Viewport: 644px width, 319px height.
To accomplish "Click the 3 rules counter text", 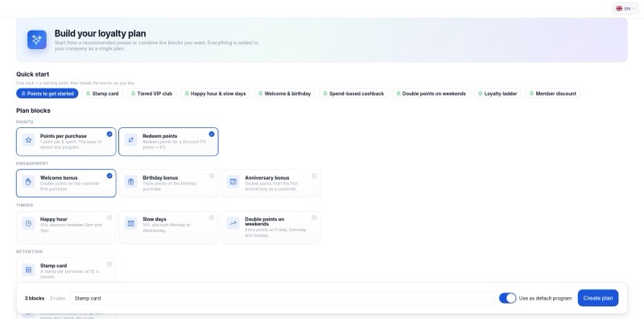I will pos(57,298).
